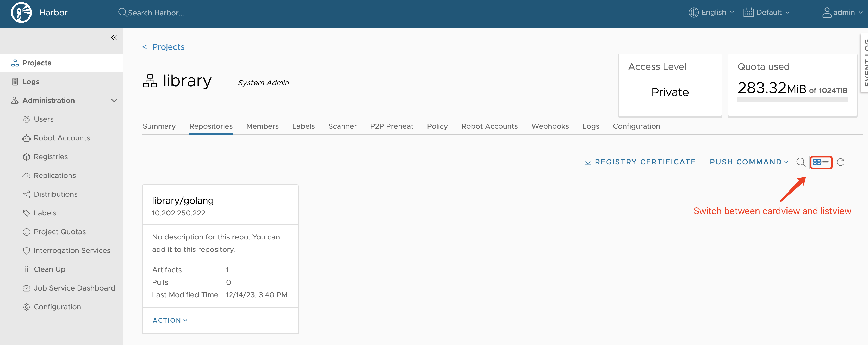Collapse the Administration section

(114, 100)
